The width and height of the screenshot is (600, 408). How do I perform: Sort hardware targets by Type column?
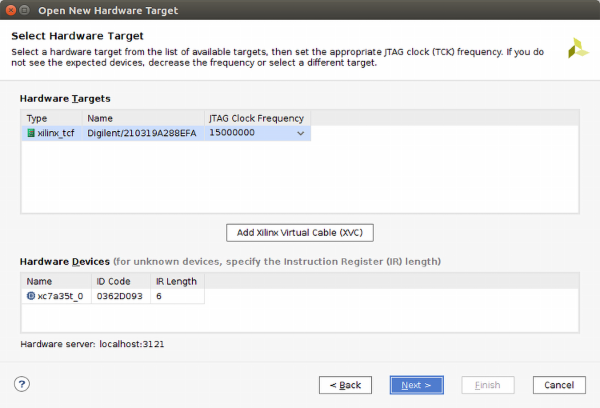tap(52, 118)
